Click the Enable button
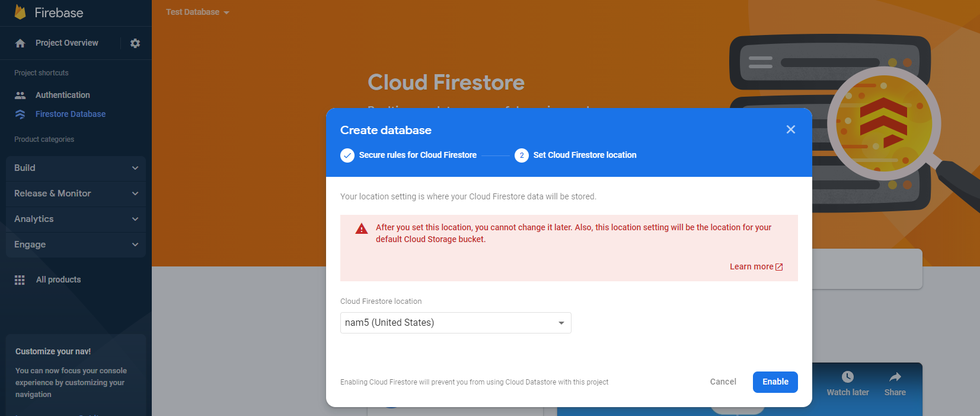The height and width of the screenshot is (416, 980). pyautogui.click(x=775, y=382)
